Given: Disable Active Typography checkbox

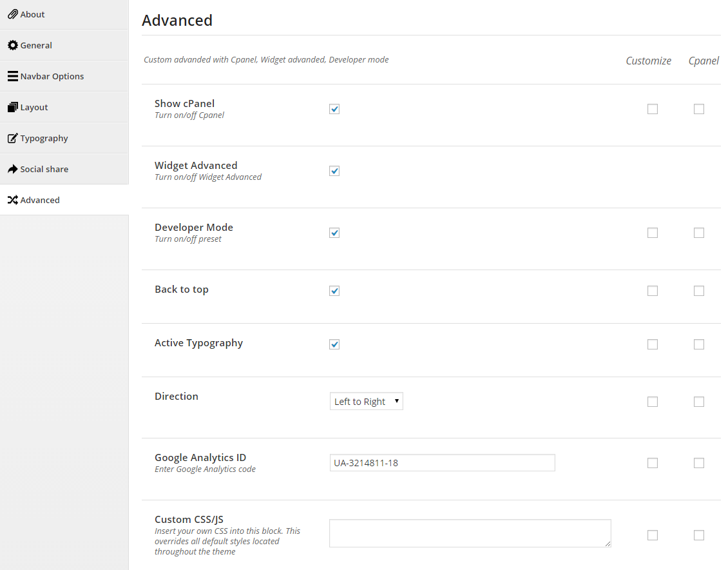Looking at the screenshot, I should click(x=334, y=344).
